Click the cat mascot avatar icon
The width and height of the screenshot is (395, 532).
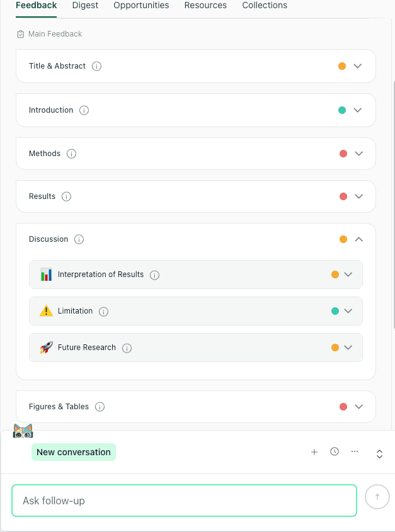coord(23,431)
